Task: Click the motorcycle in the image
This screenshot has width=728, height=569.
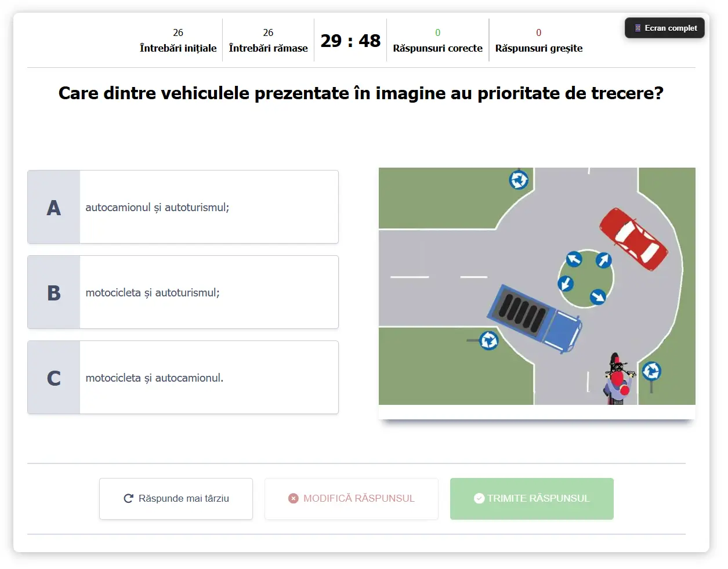Action: [x=618, y=378]
